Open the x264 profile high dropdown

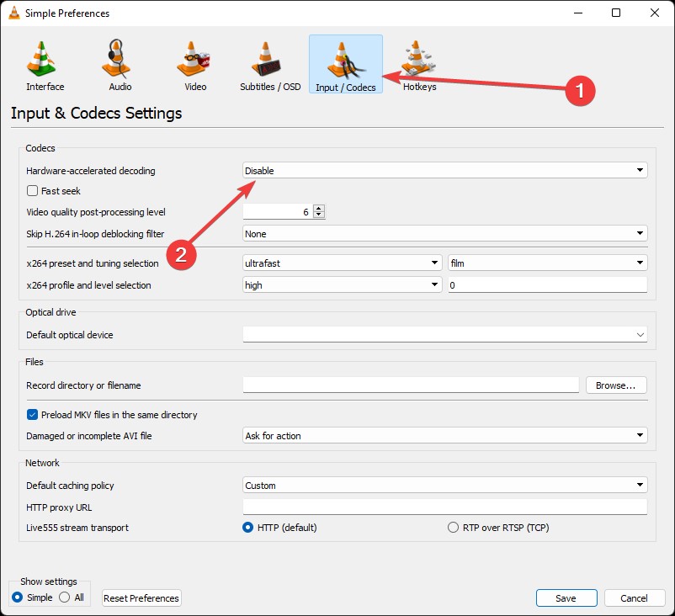click(343, 285)
